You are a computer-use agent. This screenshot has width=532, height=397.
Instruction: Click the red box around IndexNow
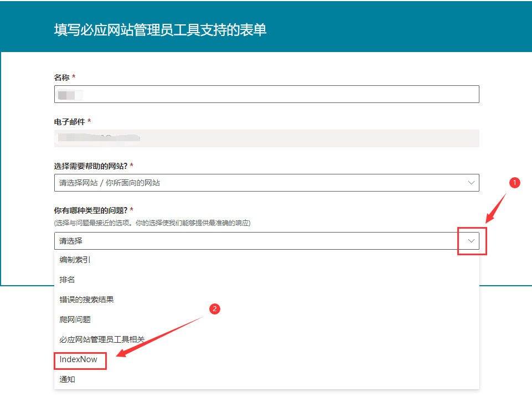coord(80,360)
